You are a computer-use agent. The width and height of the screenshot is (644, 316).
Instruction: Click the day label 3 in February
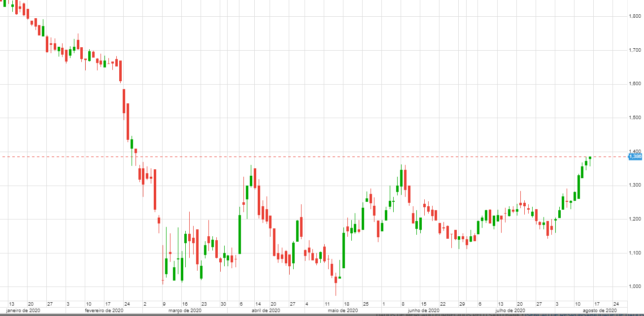pyautogui.click(x=68, y=304)
